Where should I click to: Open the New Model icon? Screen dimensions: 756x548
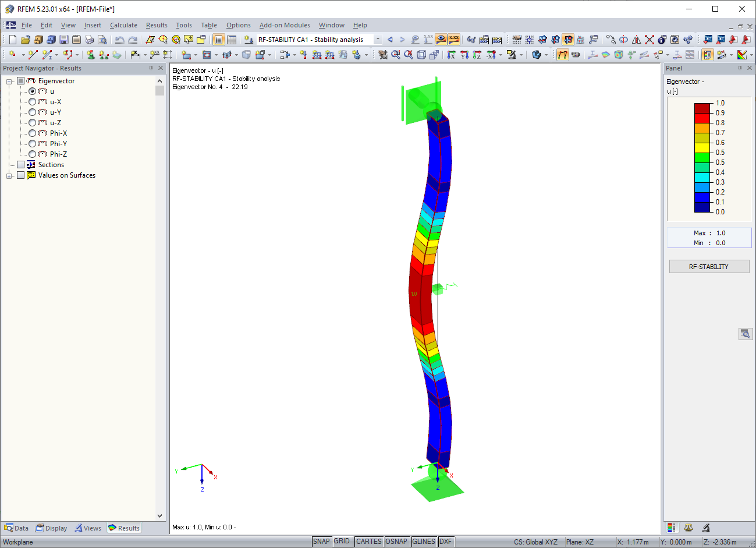(12, 39)
